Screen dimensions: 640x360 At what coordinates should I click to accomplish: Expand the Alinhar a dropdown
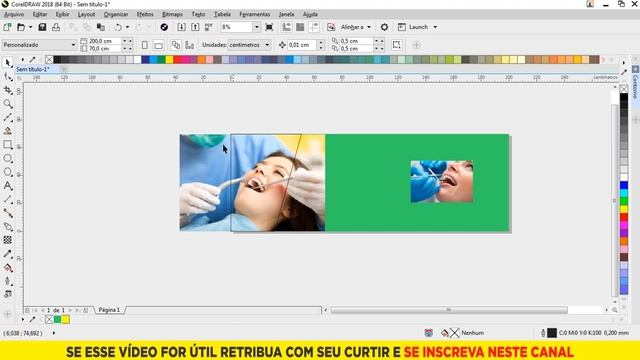point(369,27)
